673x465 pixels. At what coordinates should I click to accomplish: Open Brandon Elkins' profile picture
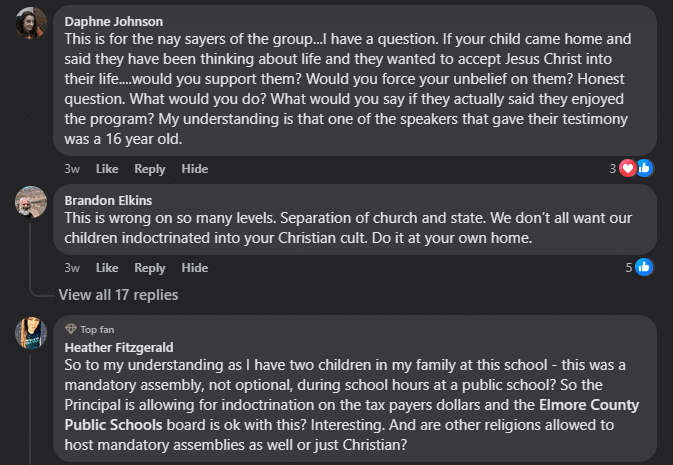pos(32,201)
